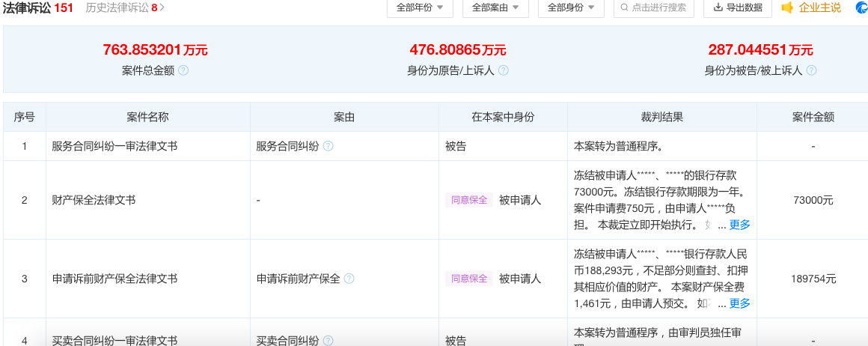Screen dimensions: 868x346
Task: Click help icon next to 身份为原告/上诉人
Action: click(504, 70)
